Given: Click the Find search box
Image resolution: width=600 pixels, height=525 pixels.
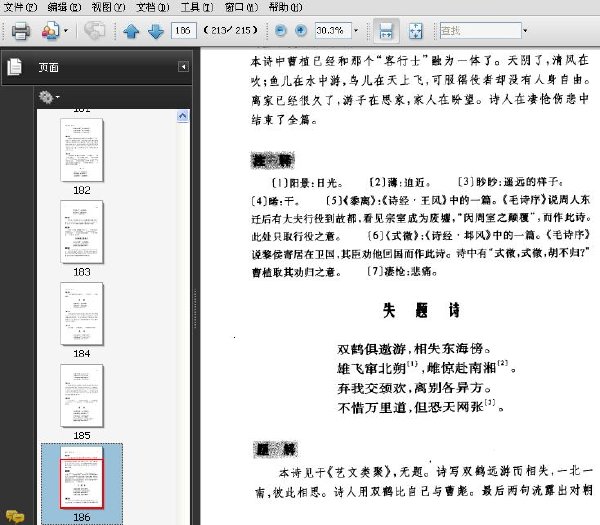Looking at the screenshot, I should click(x=480, y=30).
